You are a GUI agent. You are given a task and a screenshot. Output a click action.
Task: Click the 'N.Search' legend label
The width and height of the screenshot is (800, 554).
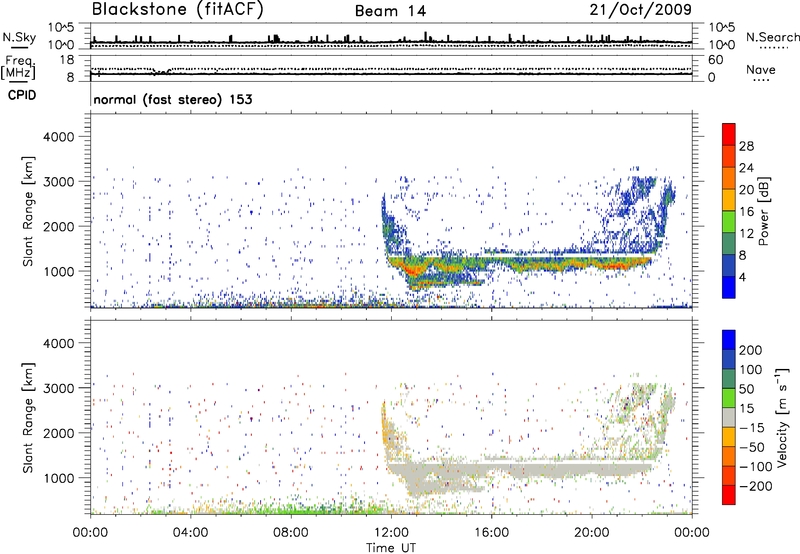[772, 37]
